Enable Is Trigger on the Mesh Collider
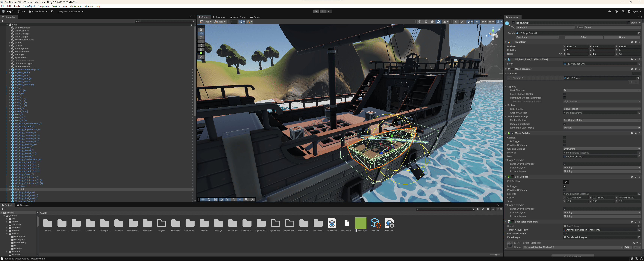 pos(564,141)
